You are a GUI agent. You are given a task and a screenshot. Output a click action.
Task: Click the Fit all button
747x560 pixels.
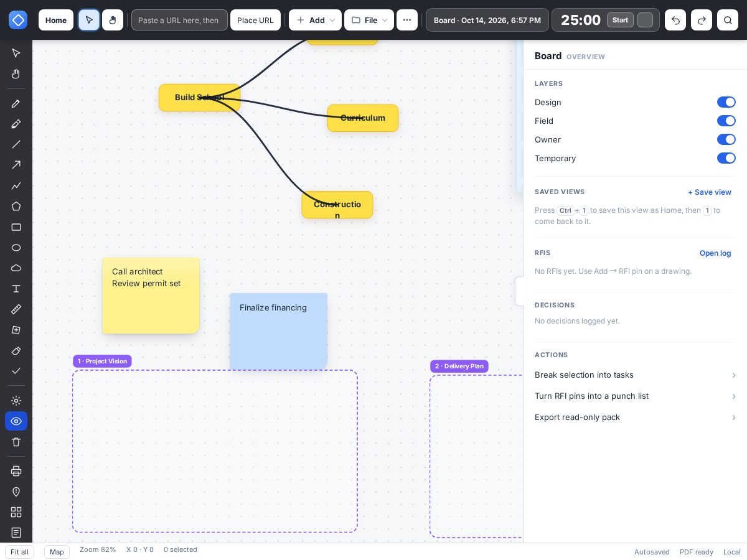pos(19,552)
